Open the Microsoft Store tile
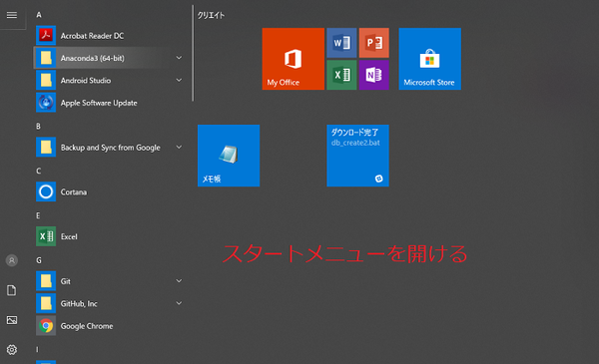The width and height of the screenshot is (599, 364). click(x=429, y=59)
